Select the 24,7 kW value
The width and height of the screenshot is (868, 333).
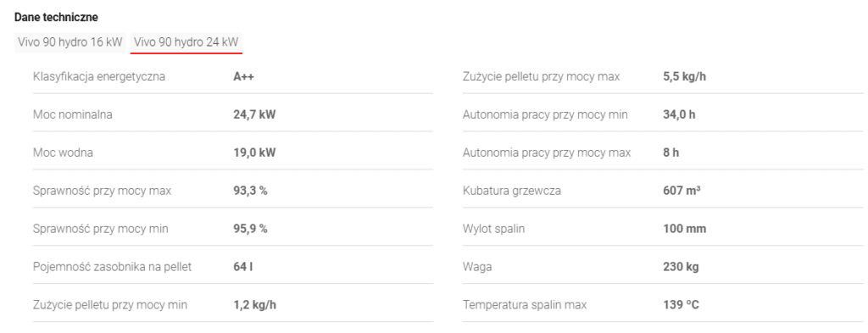pyautogui.click(x=254, y=115)
